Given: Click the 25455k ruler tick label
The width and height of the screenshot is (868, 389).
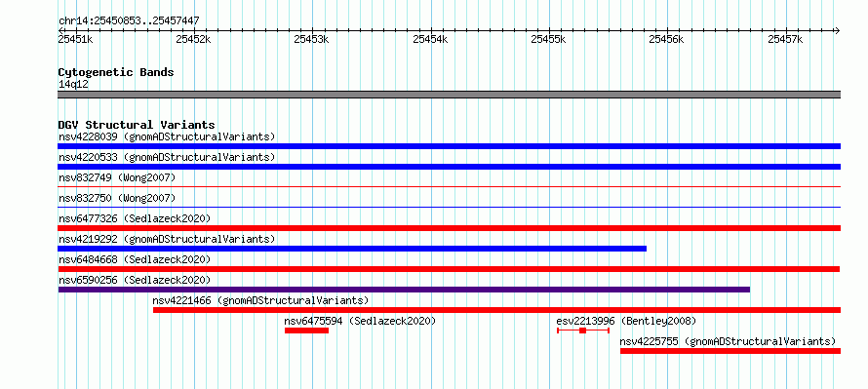Looking at the screenshot, I should (548, 39).
